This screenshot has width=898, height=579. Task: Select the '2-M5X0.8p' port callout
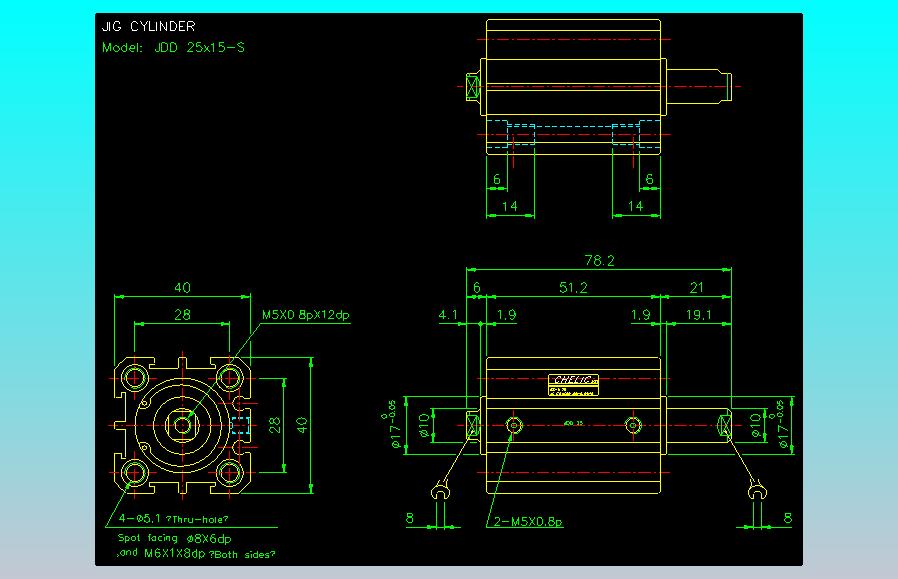click(x=528, y=522)
